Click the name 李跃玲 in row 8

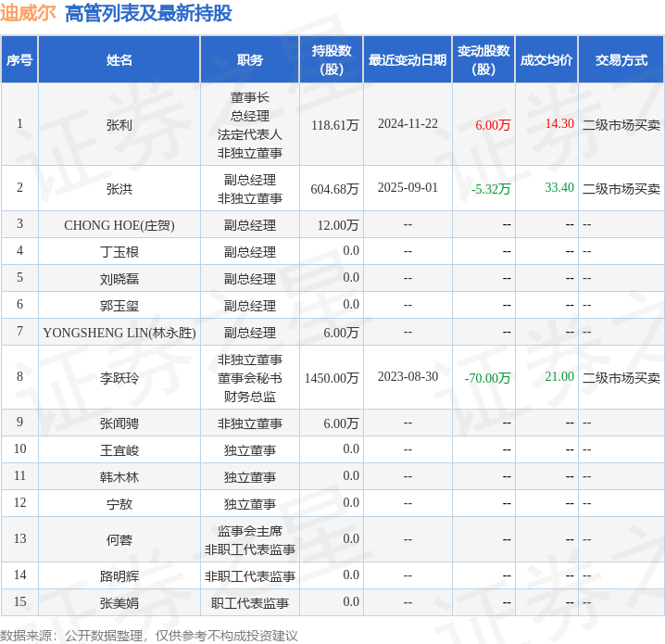[x=119, y=377]
